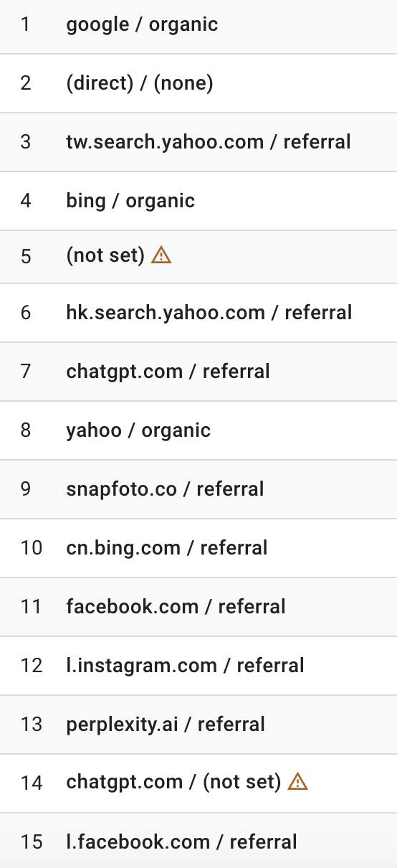This screenshot has height=868, width=397.
Task: Click perplexity.ai / referral row
Action: coord(198,725)
